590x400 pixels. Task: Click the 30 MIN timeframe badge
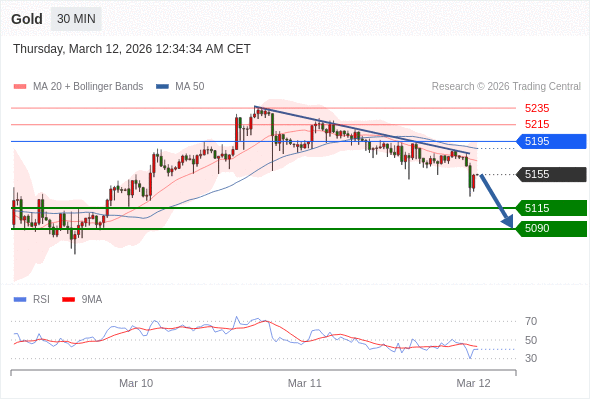tap(76, 19)
